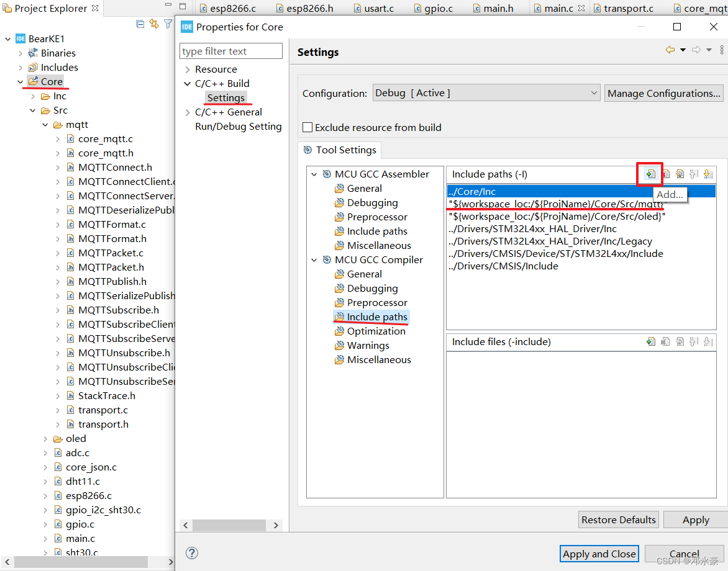728x571 pixels.
Task: Close the Project Explorer view tab
Action: click(x=95, y=8)
